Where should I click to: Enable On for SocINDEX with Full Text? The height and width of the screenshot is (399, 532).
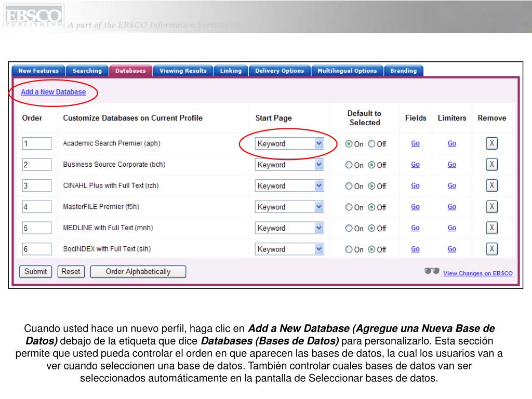coord(349,249)
